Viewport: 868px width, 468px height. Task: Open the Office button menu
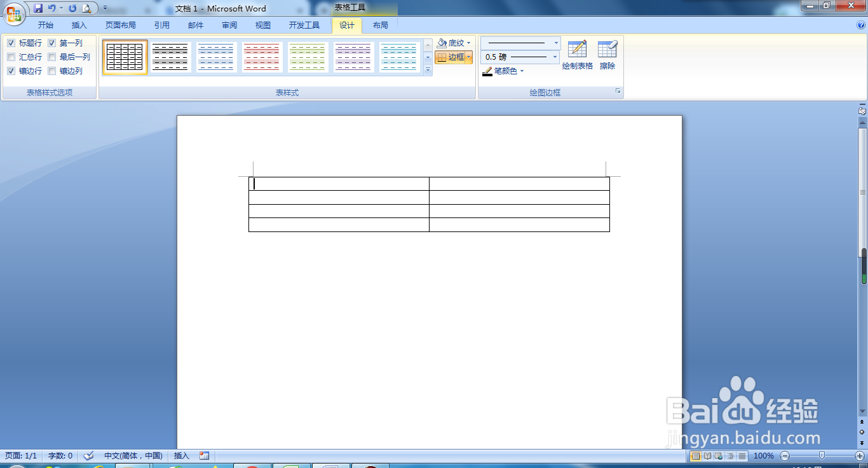(14, 13)
